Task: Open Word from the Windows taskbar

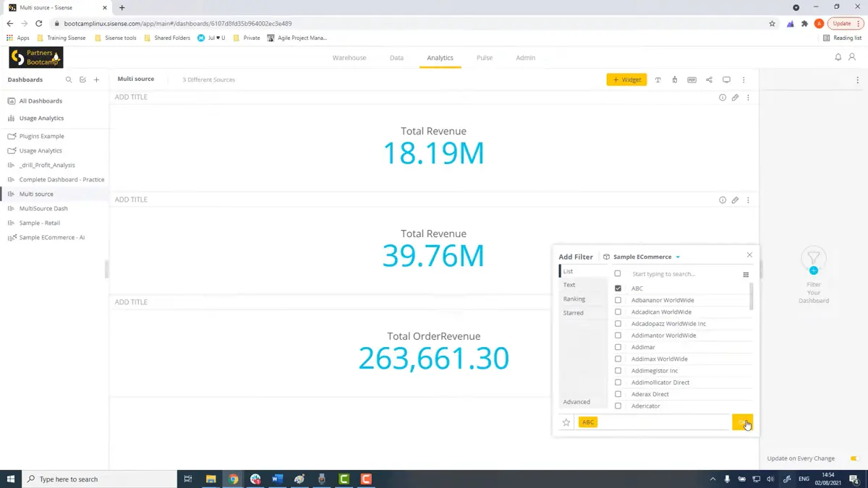Action: (x=277, y=479)
